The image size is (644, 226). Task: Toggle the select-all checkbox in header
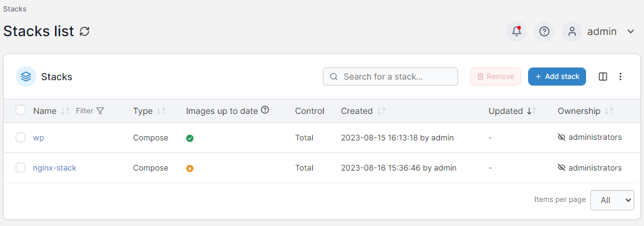[x=21, y=110]
